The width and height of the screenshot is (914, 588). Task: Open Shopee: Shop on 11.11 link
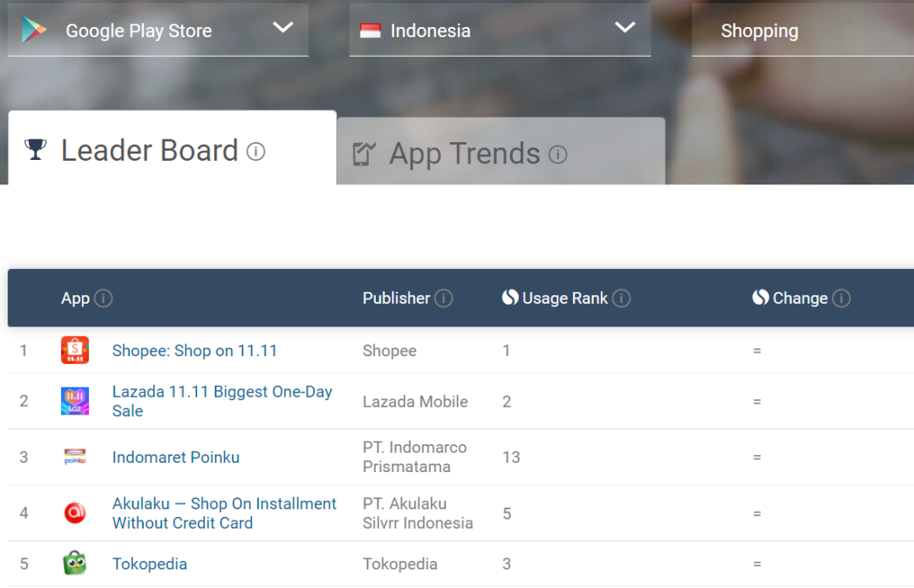(x=195, y=350)
